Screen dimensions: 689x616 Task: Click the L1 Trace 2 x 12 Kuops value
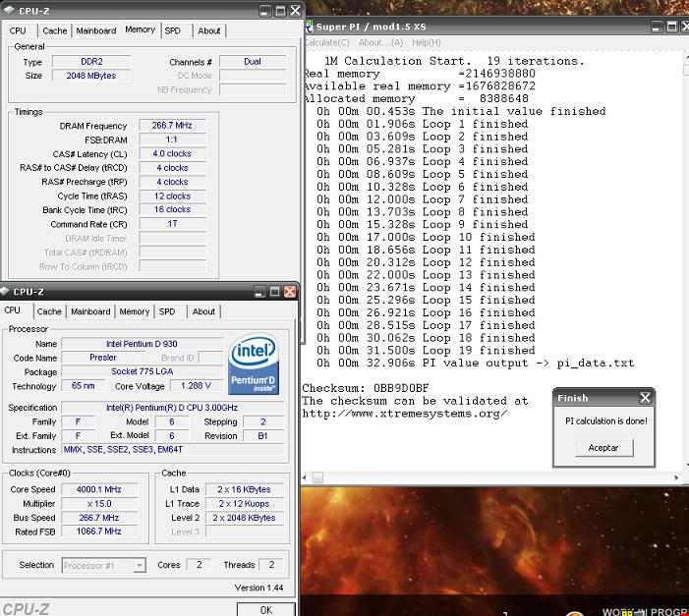245,504
